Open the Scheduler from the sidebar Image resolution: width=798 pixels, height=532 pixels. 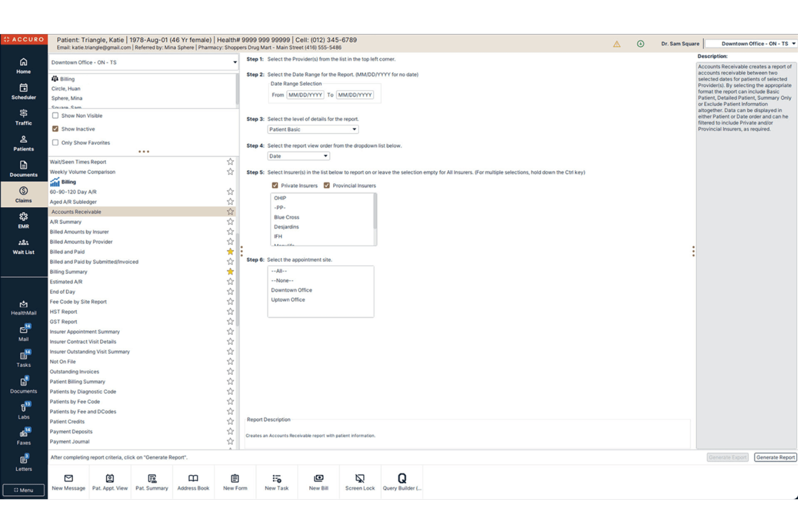pos(23,92)
